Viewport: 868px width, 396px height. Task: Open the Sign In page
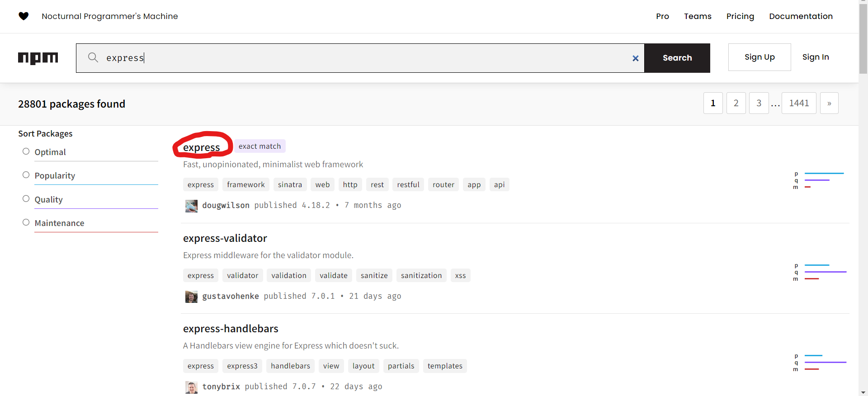click(816, 57)
